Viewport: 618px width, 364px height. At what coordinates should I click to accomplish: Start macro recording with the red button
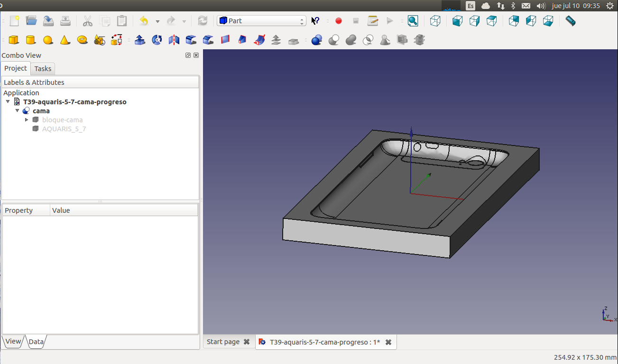pos(339,21)
